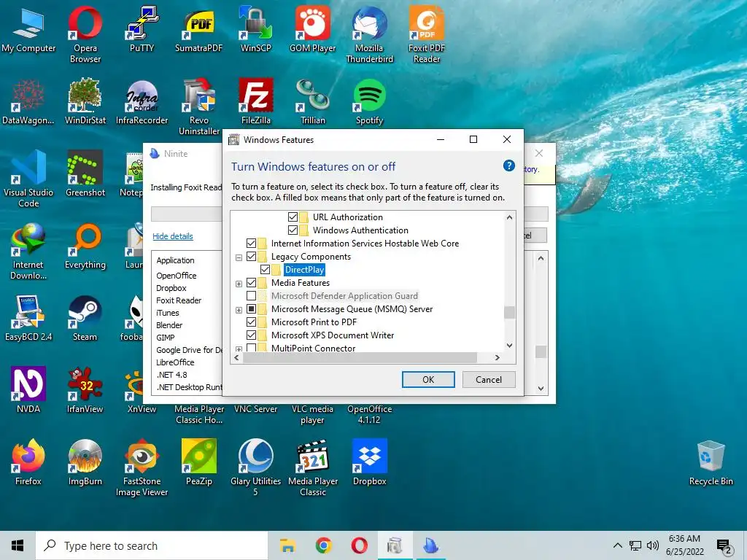Select the Foxit PDF Reader desktop icon

(x=426, y=35)
